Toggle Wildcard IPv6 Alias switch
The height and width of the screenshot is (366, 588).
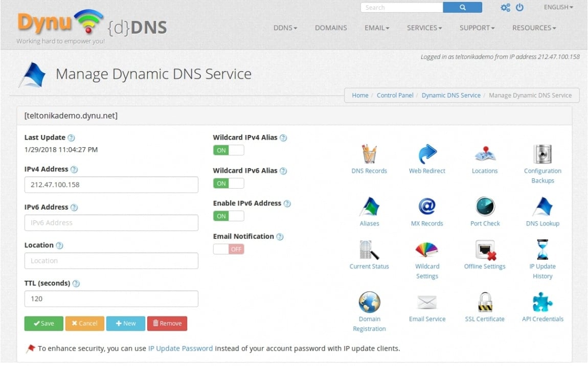[x=229, y=184]
